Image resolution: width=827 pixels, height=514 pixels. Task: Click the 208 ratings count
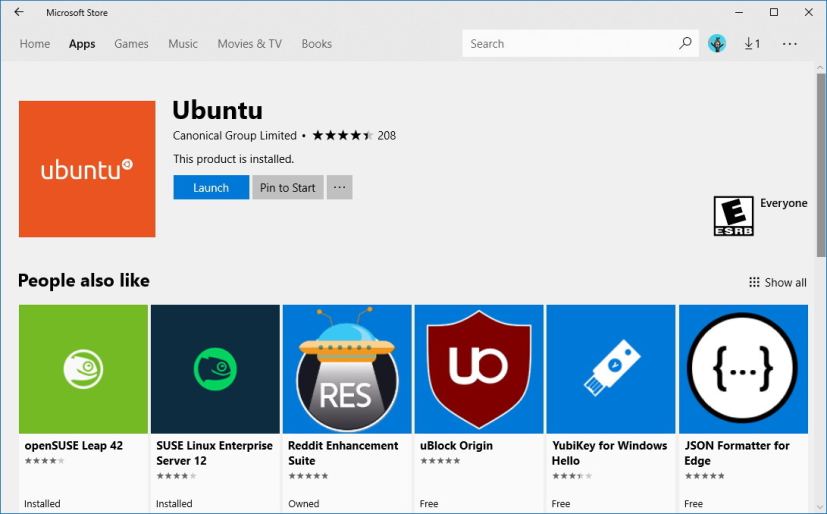[387, 135]
